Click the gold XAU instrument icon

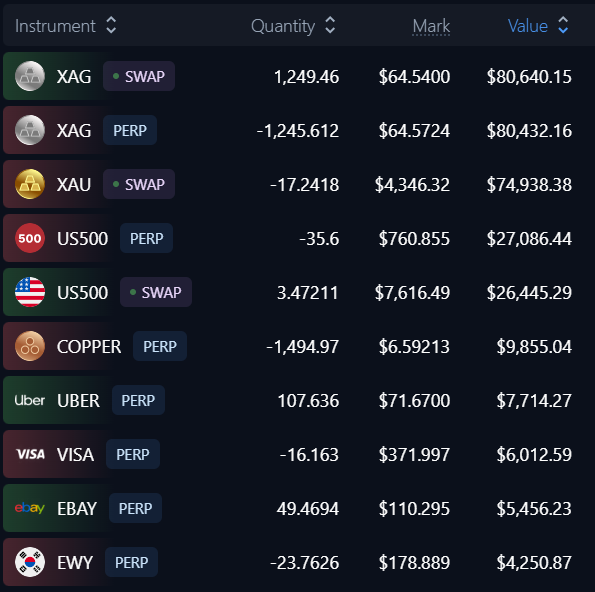point(30,184)
